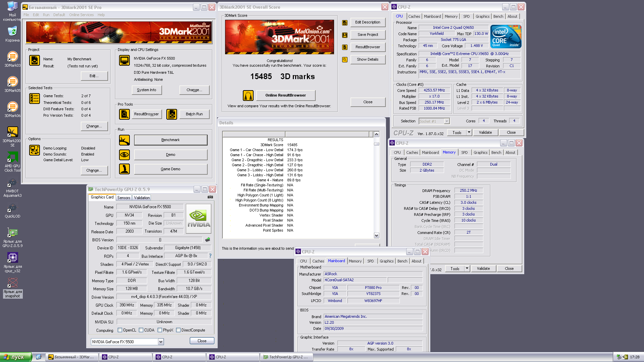This screenshot has height=362, width=644.
Task: Click the System Info button
Action: pyautogui.click(x=147, y=90)
